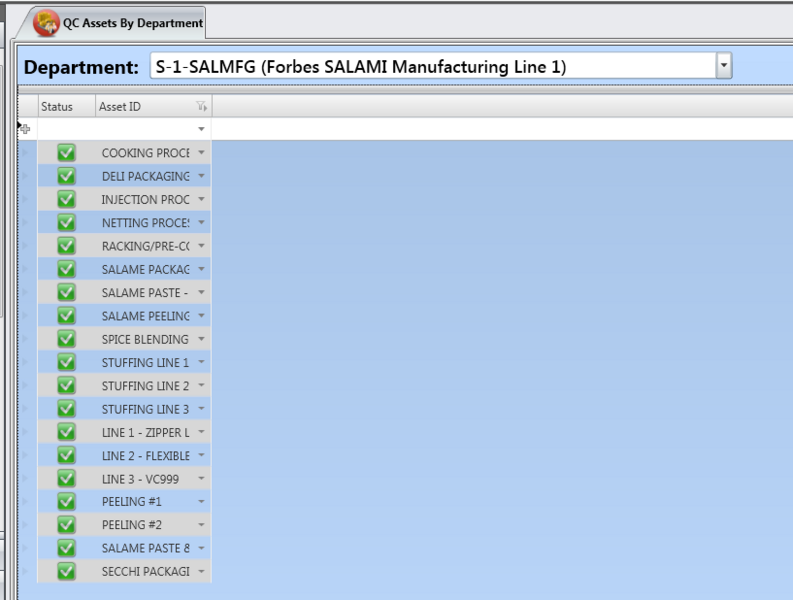The width and height of the screenshot is (793, 600).
Task: Click the SPICE BLENDING status check icon
Action: click(66, 339)
